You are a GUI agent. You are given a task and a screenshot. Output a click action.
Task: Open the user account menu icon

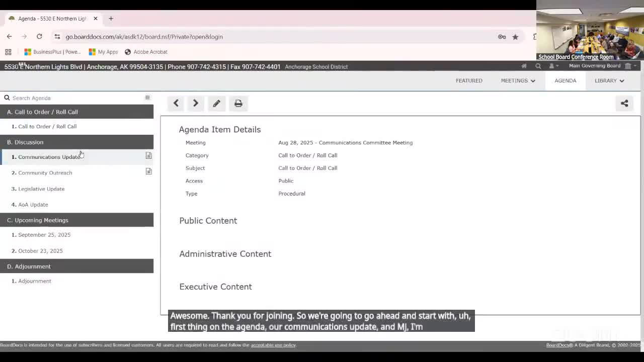[553, 66]
